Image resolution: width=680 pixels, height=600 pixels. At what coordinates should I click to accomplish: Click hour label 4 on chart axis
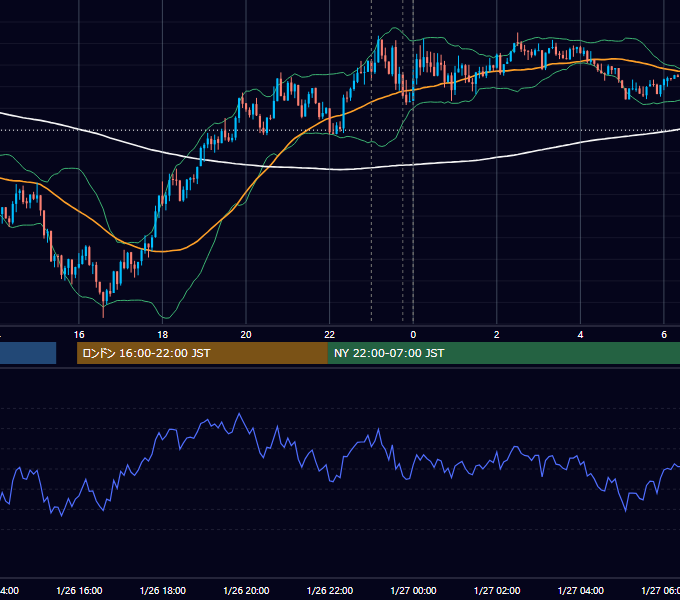coord(580,335)
